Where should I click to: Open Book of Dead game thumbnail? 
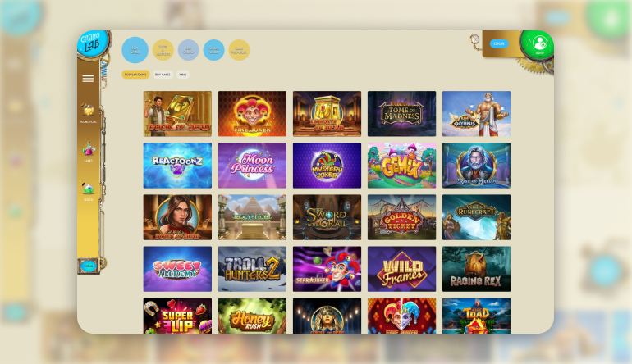pyautogui.click(x=177, y=114)
